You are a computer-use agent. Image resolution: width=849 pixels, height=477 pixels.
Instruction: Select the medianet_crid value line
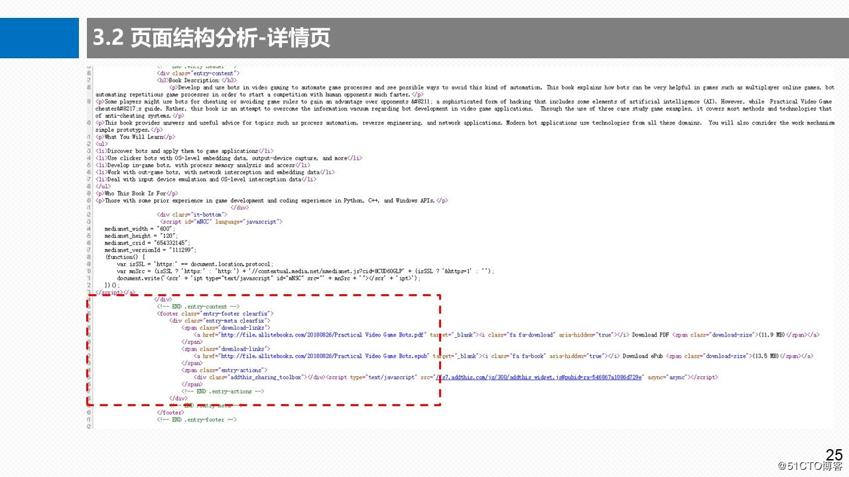pos(147,243)
